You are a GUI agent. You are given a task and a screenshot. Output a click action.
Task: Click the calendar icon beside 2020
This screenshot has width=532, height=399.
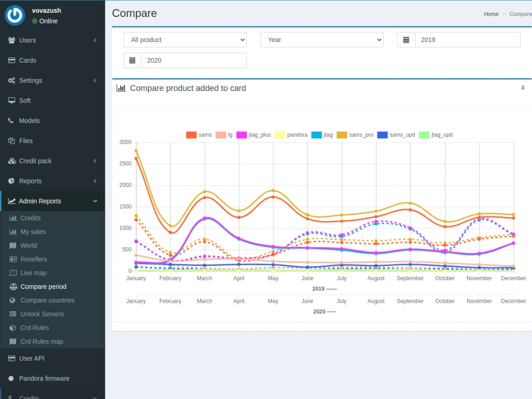(132, 61)
